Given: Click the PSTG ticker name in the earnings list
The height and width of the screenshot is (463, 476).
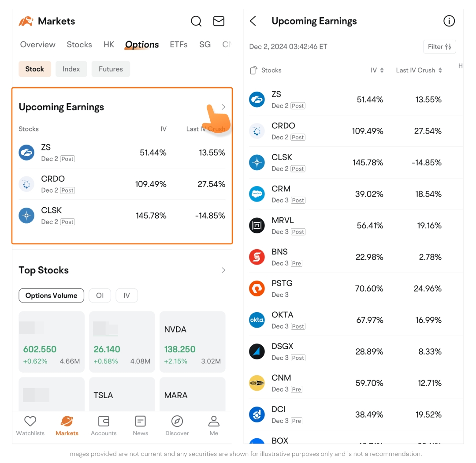Looking at the screenshot, I should coord(282,283).
